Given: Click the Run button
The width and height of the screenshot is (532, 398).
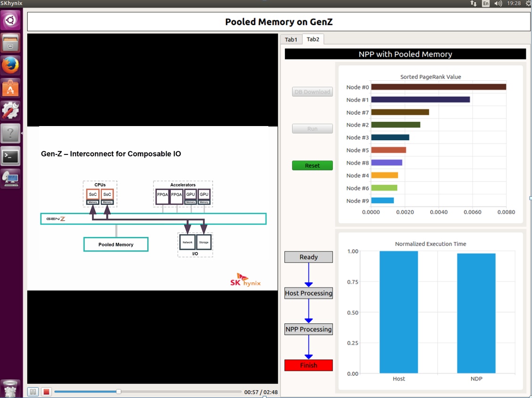Looking at the screenshot, I should click(x=312, y=129).
